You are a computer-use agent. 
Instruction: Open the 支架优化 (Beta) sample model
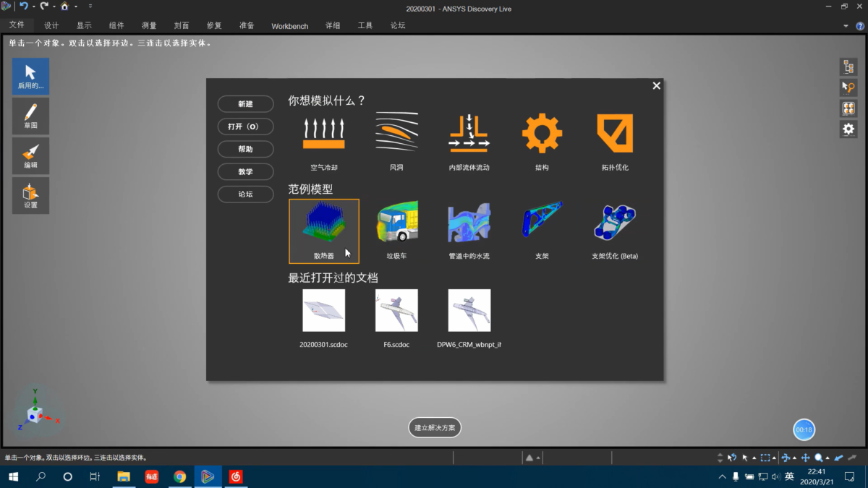coord(615,231)
